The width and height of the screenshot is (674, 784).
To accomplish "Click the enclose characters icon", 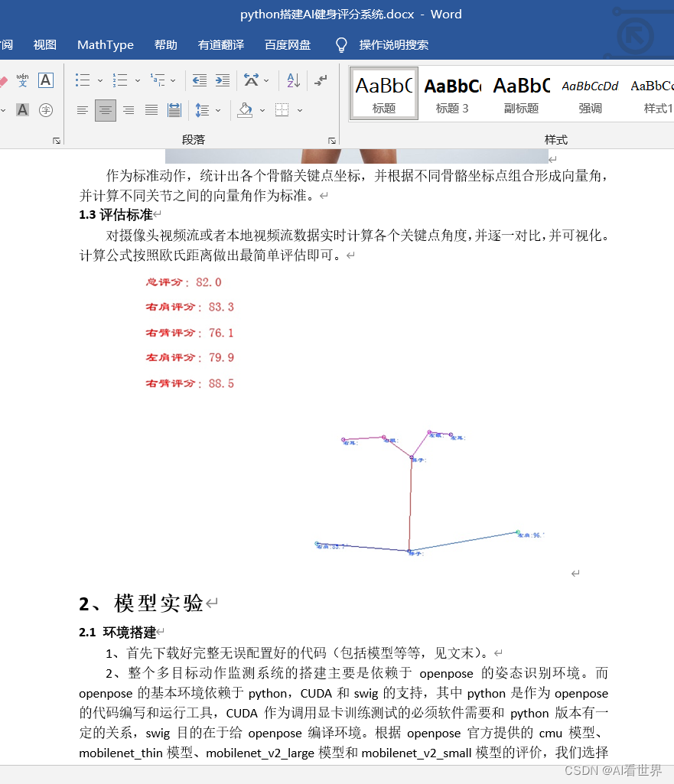I will point(46,109).
